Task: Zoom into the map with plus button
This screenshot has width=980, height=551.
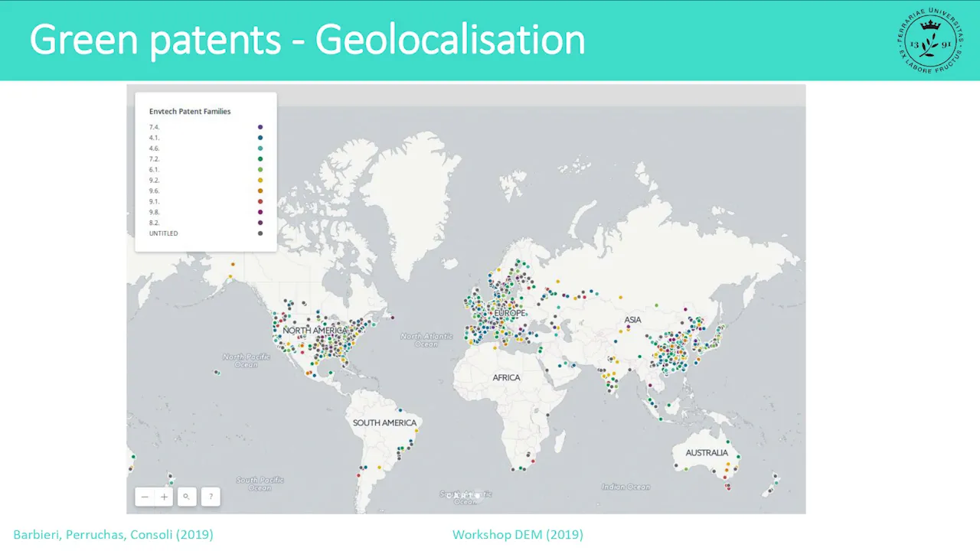Action: click(x=164, y=497)
